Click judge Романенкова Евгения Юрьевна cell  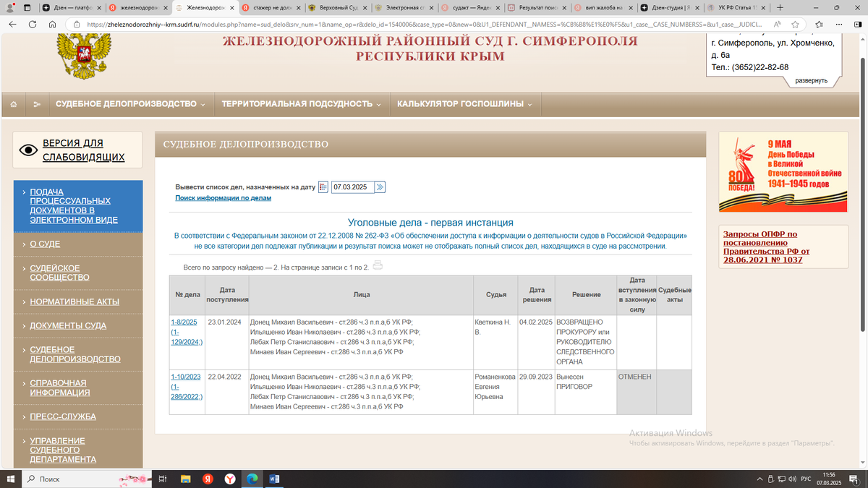tap(495, 392)
